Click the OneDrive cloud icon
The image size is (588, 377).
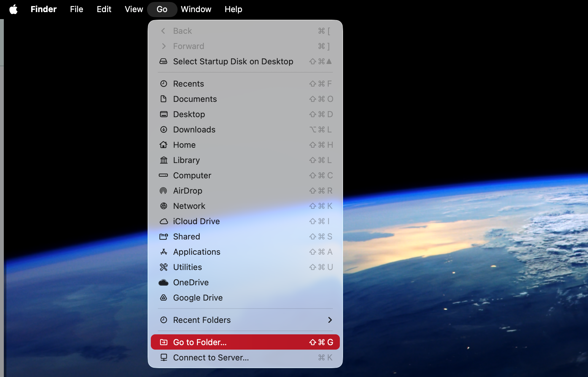[164, 282]
